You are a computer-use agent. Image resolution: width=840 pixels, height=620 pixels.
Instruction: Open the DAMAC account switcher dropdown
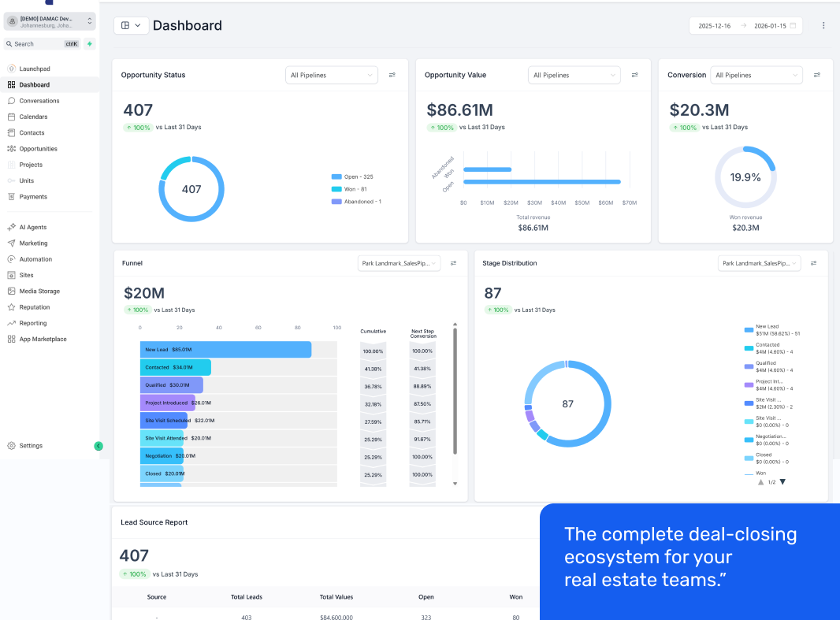click(50, 21)
